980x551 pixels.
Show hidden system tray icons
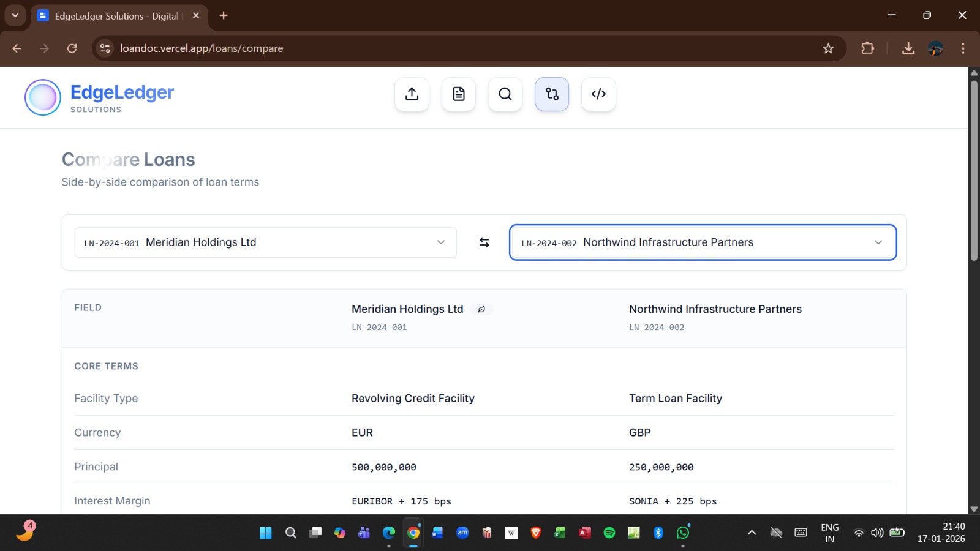752,533
